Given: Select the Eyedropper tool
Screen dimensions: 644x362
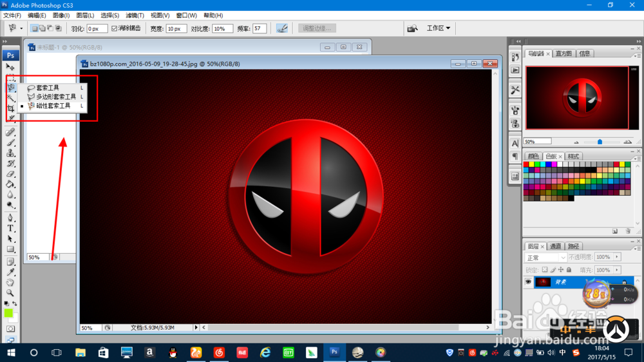Looking at the screenshot, I should (x=11, y=272).
